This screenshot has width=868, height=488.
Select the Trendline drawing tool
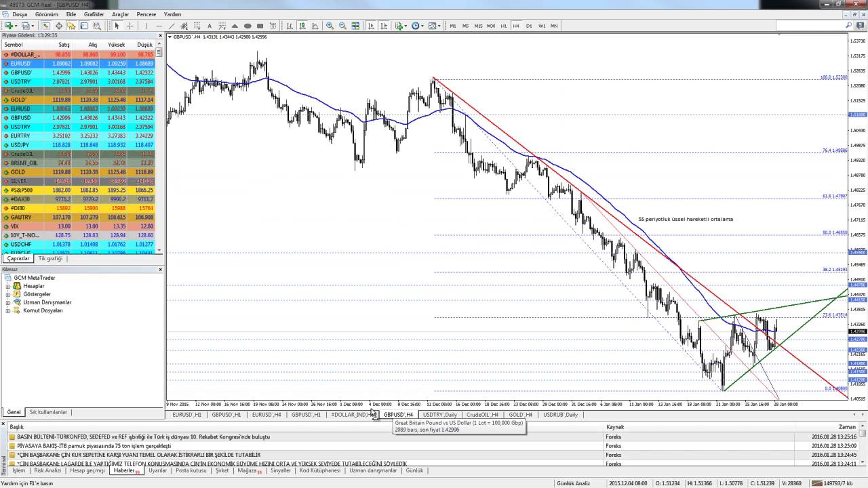[x=172, y=26]
